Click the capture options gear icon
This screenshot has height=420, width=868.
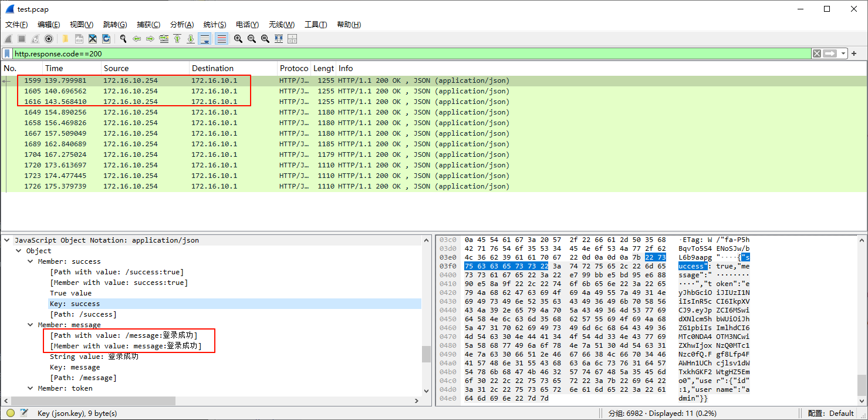(x=49, y=39)
